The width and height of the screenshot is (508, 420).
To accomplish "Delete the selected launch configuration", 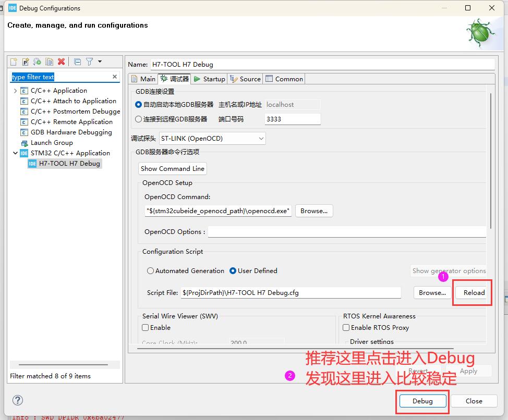I will (x=61, y=61).
